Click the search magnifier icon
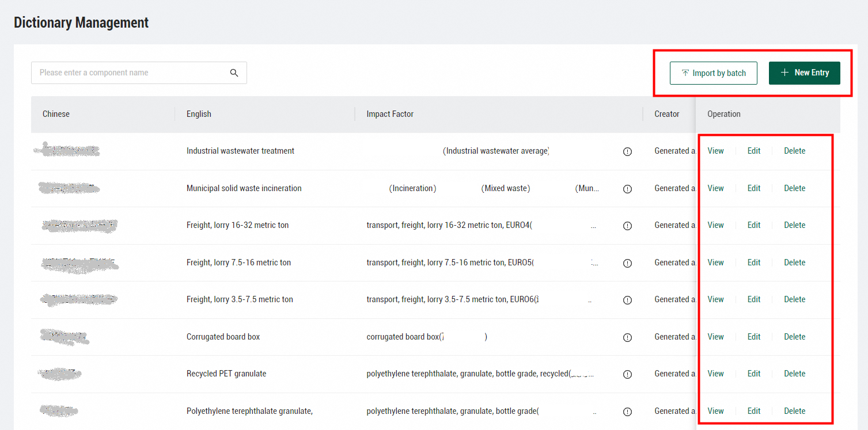The height and width of the screenshot is (430, 868). pos(234,73)
